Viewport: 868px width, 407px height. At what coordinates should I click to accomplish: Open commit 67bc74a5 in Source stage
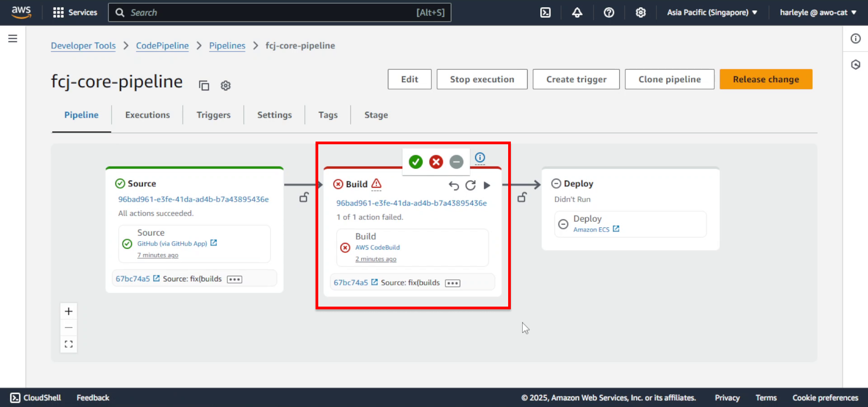tap(137, 279)
